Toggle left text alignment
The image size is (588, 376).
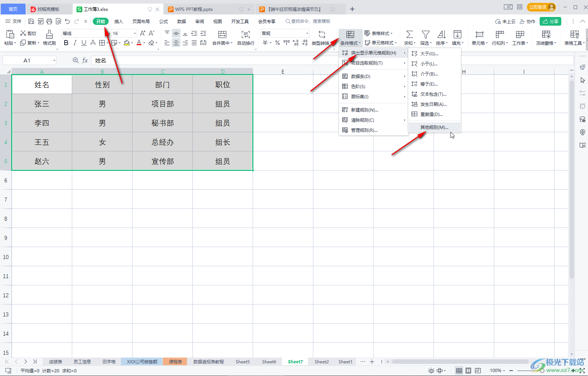pyautogui.click(x=167, y=43)
